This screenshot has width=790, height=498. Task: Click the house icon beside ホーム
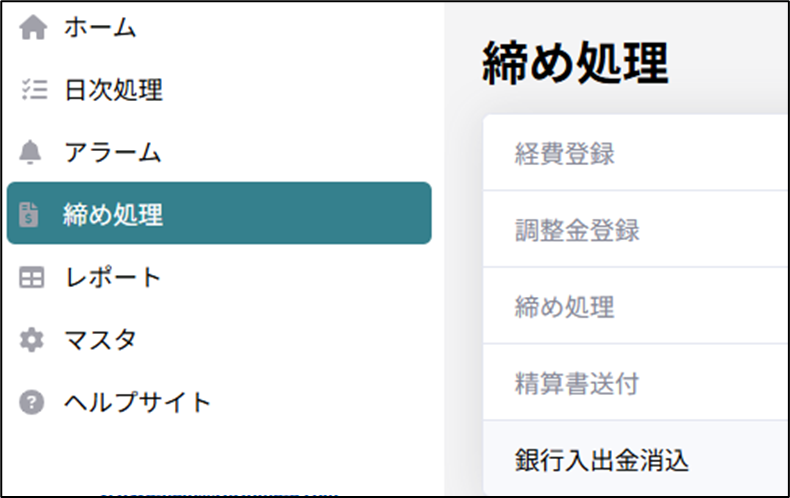33,29
